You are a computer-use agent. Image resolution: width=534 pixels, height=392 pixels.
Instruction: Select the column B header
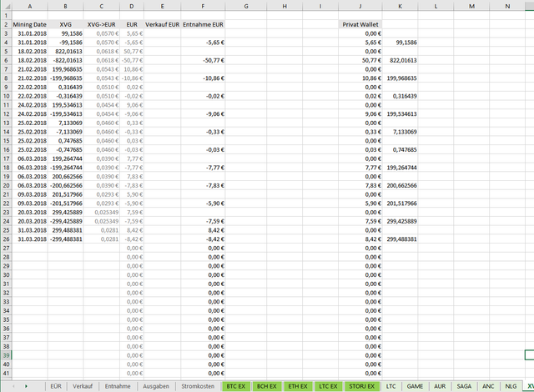point(64,7)
